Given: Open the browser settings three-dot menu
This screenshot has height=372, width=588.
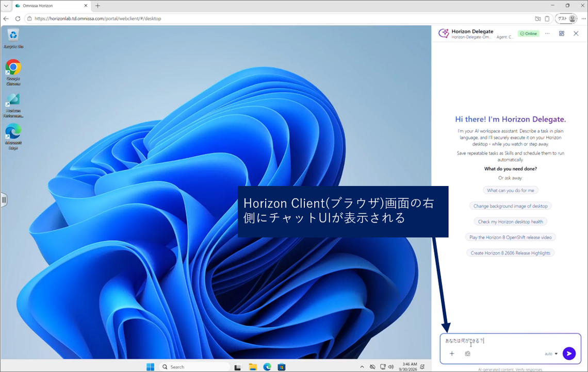Looking at the screenshot, I should [x=583, y=19].
